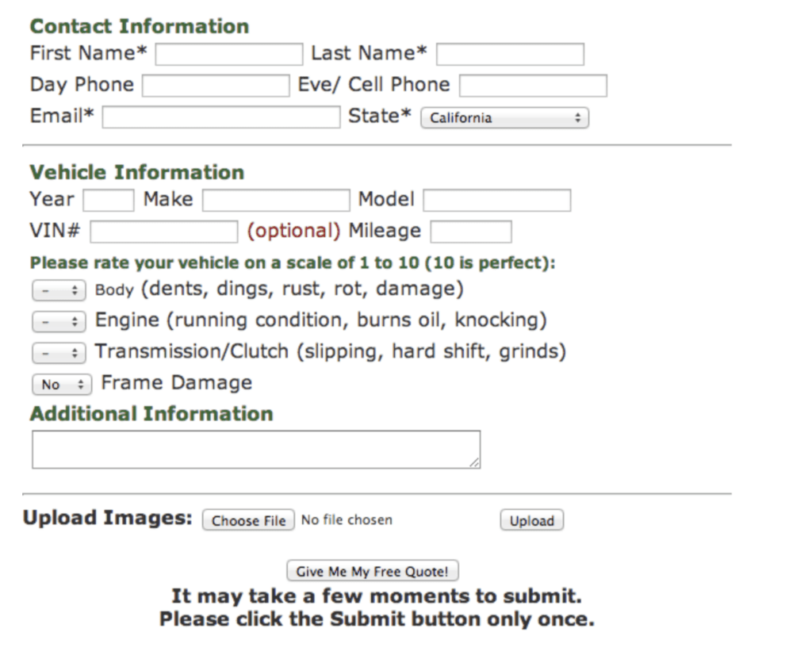Screen dimensions: 812x659
Task: Click the Upload button
Action: [x=531, y=521]
